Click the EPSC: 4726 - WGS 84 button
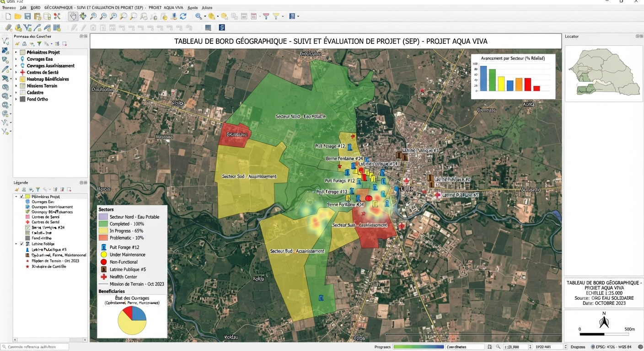This screenshot has height=351, width=644. tap(611, 347)
